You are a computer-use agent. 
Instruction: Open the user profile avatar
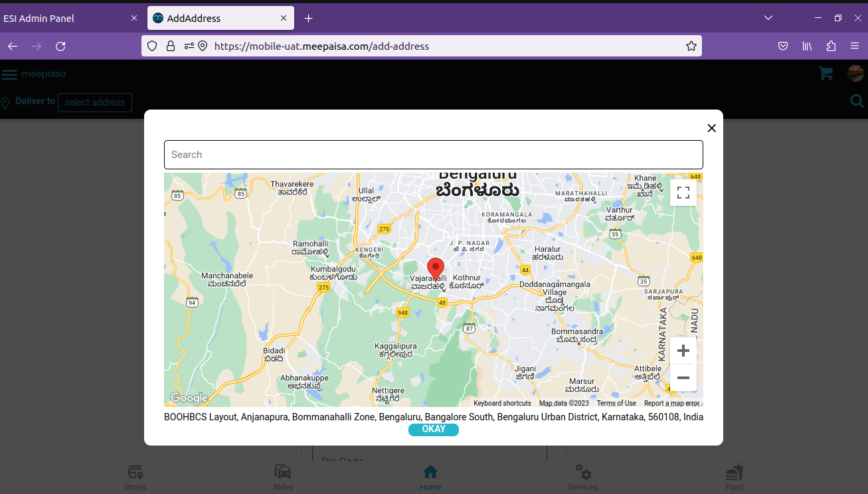(855, 74)
